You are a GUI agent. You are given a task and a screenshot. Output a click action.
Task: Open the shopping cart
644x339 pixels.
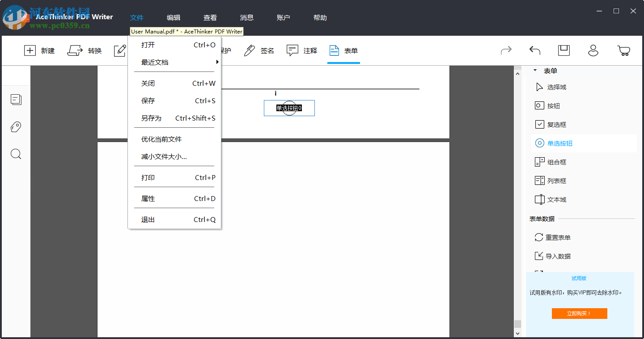pyautogui.click(x=624, y=50)
